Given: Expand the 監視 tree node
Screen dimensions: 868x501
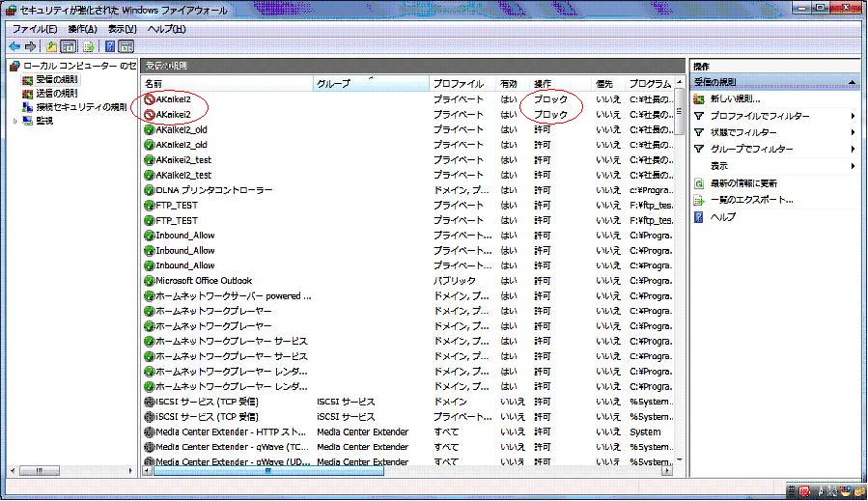Looking at the screenshot, I should (x=14, y=121).
